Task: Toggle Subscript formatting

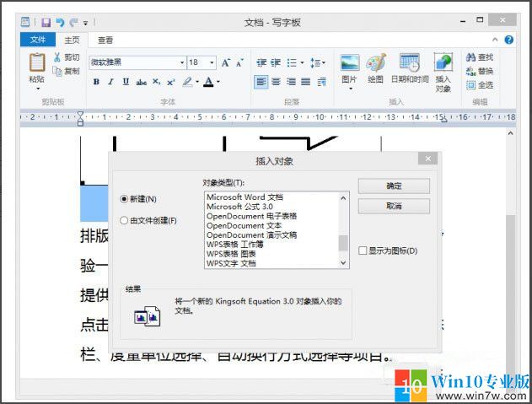Action: (x=156, y=82)
